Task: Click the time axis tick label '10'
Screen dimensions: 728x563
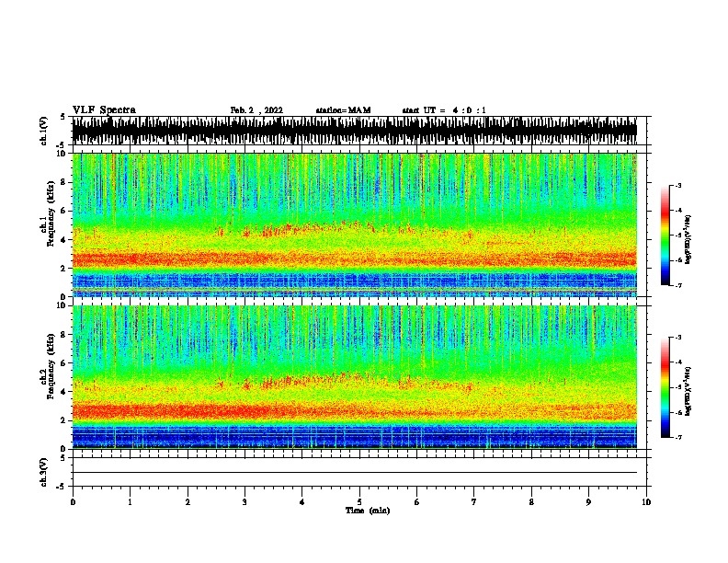Action: (x=646, y=502)
